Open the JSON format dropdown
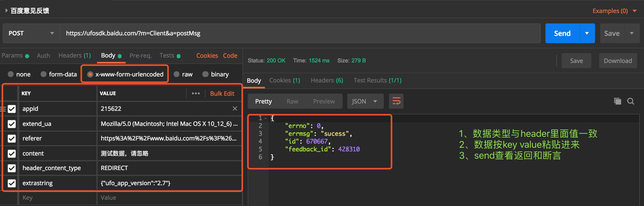 click(365, 101)
